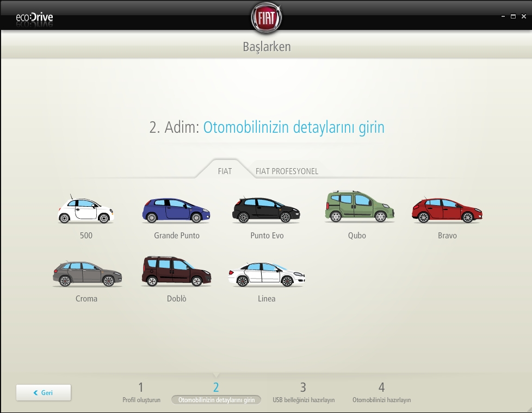This screenshot has width=532, height=413.
Task: Select the gray Croma car icon
Action: 87,274
